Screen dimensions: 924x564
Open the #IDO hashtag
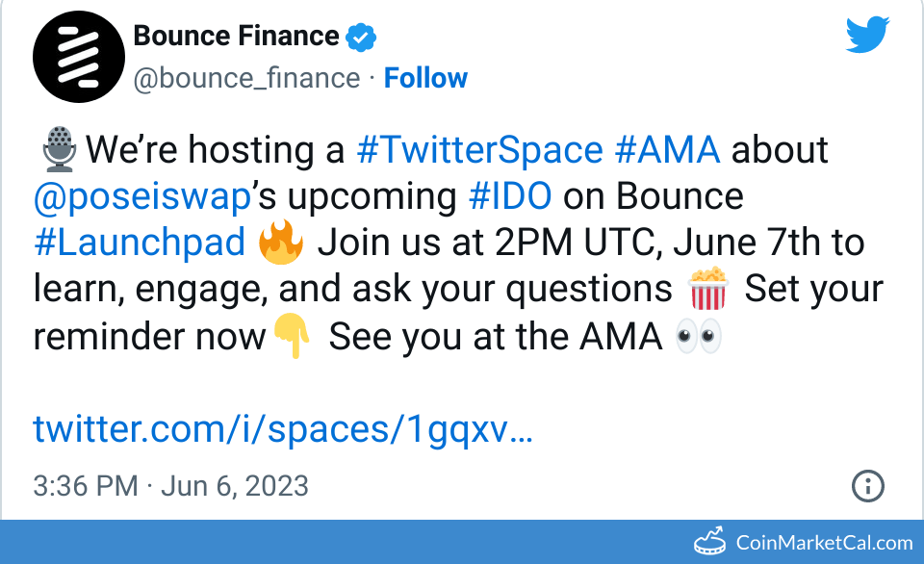510,196
